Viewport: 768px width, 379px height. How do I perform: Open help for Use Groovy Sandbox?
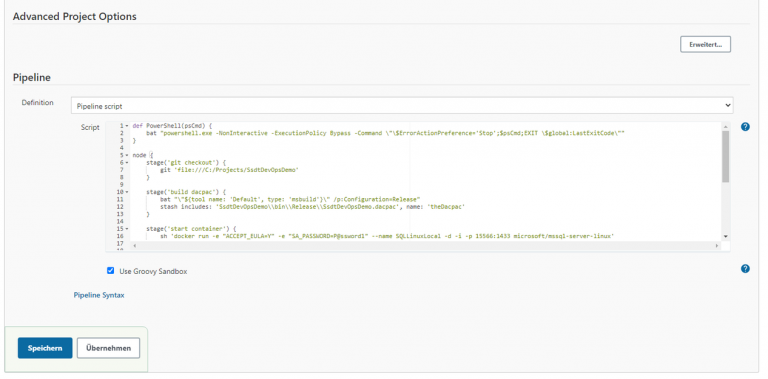coord(745,268)
